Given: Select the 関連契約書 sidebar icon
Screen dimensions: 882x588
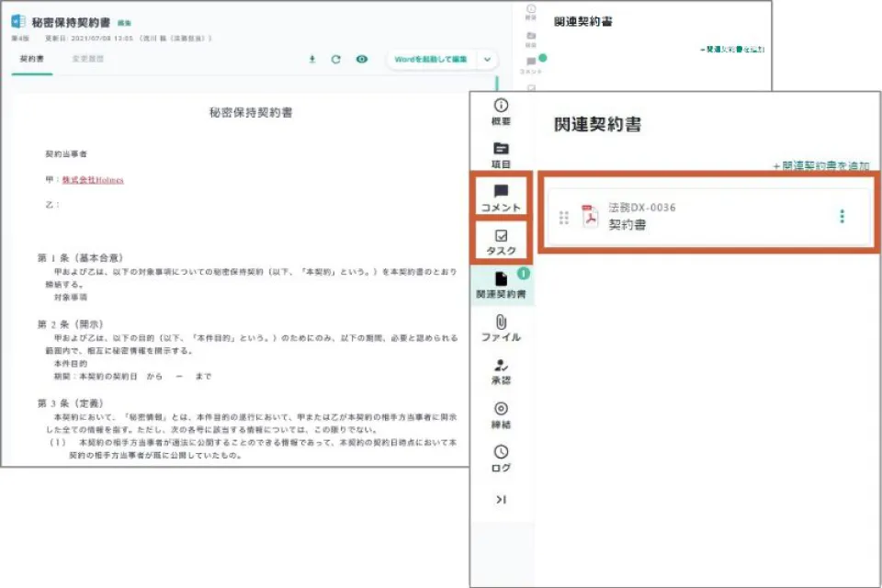Looking at the screenshot, I should click(501, 287).
